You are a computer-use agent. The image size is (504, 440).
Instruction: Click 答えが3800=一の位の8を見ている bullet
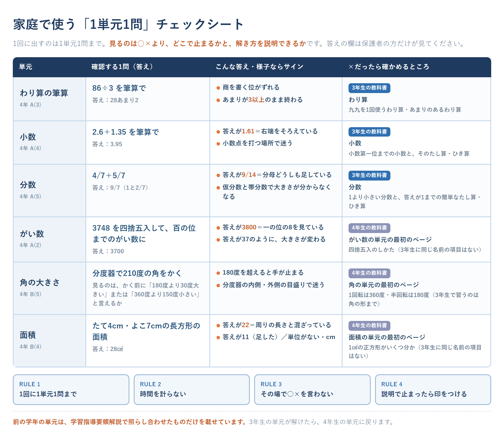click(x=270, y=227)
